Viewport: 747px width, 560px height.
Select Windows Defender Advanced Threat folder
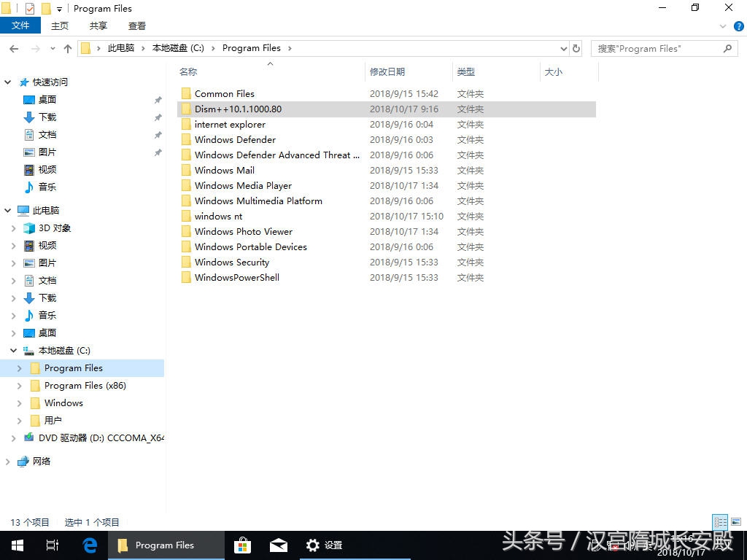pos(276,155)
